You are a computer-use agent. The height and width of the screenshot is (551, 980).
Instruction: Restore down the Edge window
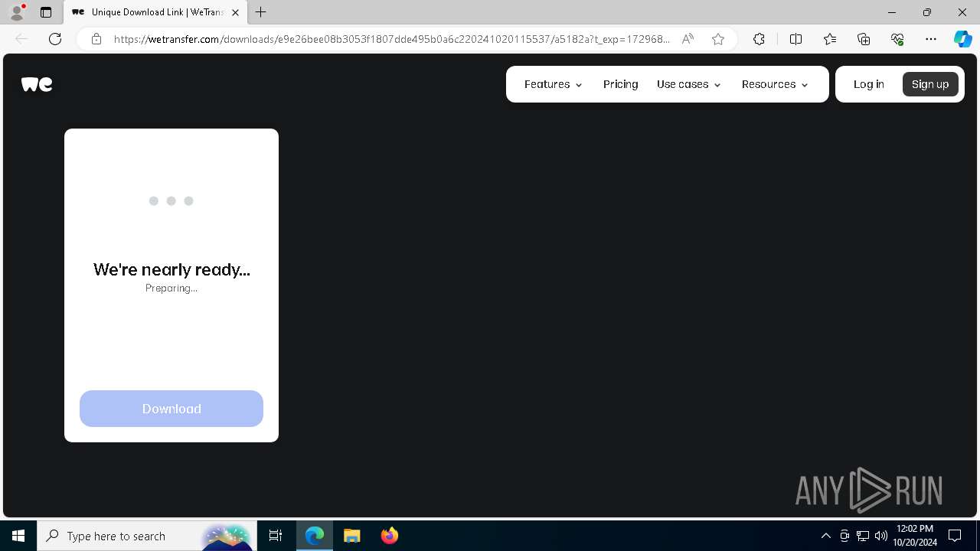click(927, 12)
